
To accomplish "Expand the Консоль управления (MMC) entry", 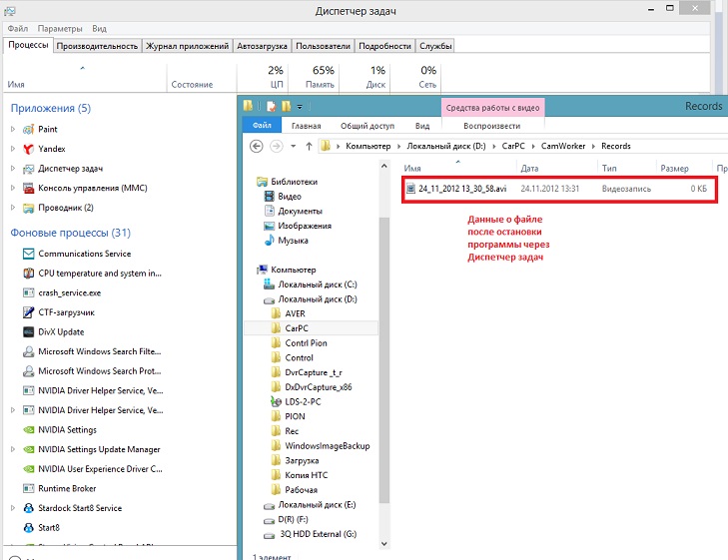I will [13, 188].
